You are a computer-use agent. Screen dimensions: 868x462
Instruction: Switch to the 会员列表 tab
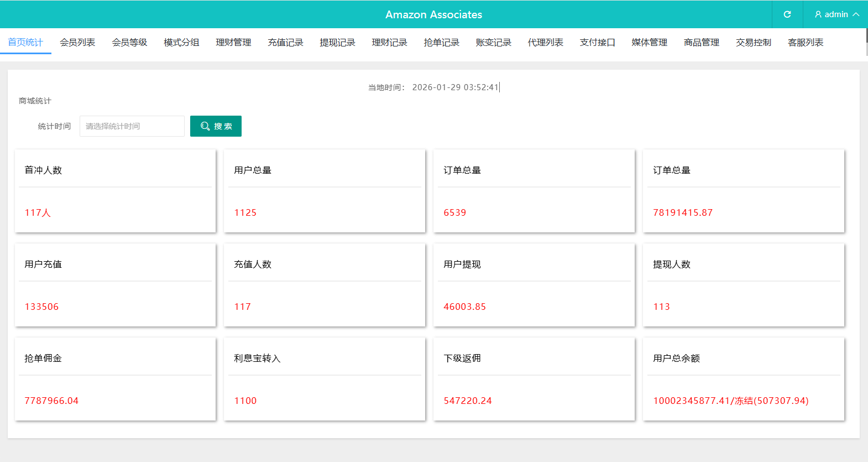pos(77,43)
